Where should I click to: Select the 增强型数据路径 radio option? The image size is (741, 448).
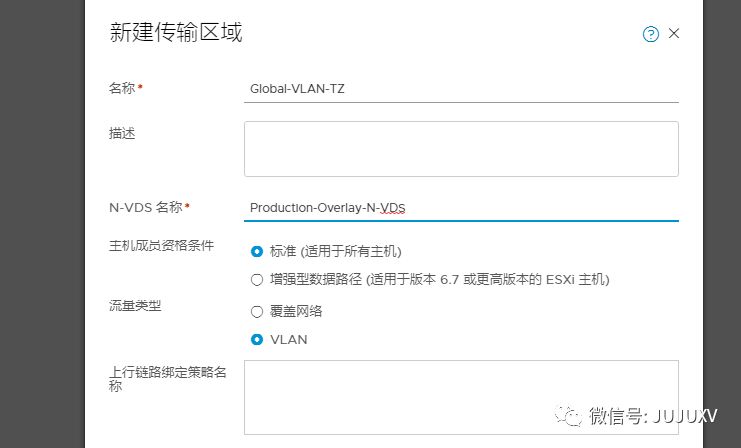(257, 279)
